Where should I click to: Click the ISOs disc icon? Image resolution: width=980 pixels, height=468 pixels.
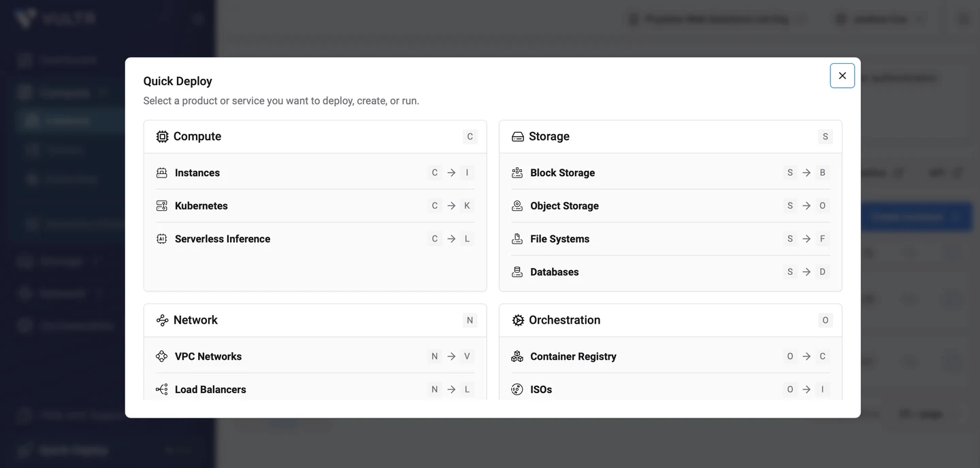[517, 389]
